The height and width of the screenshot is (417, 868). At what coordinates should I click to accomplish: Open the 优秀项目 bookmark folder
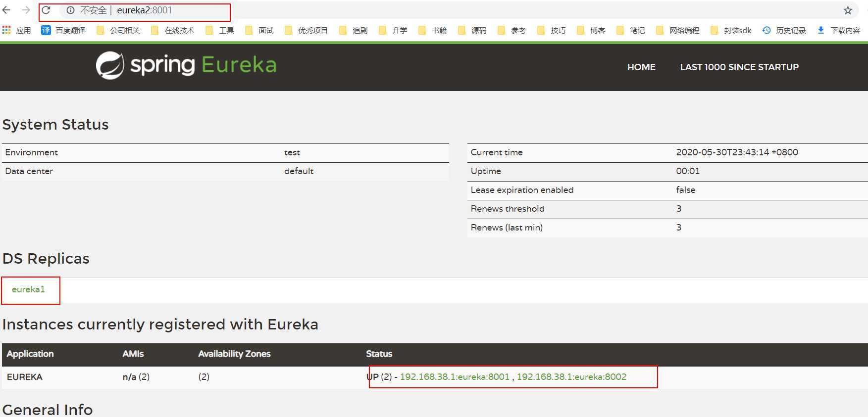click(x=306, y=30)
